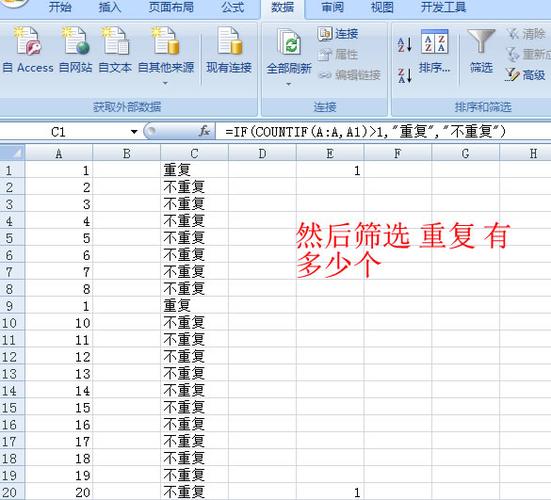The image size is (551, 500).
Task: Open Existing Connections (现有连接)
Action: click(x=229, y=51)
